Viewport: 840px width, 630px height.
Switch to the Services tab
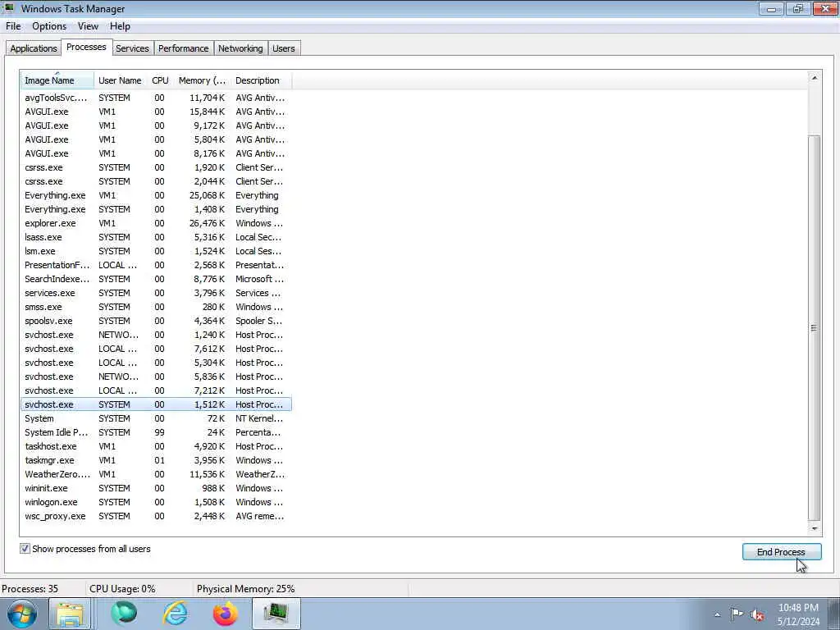(x=132, y=48)
